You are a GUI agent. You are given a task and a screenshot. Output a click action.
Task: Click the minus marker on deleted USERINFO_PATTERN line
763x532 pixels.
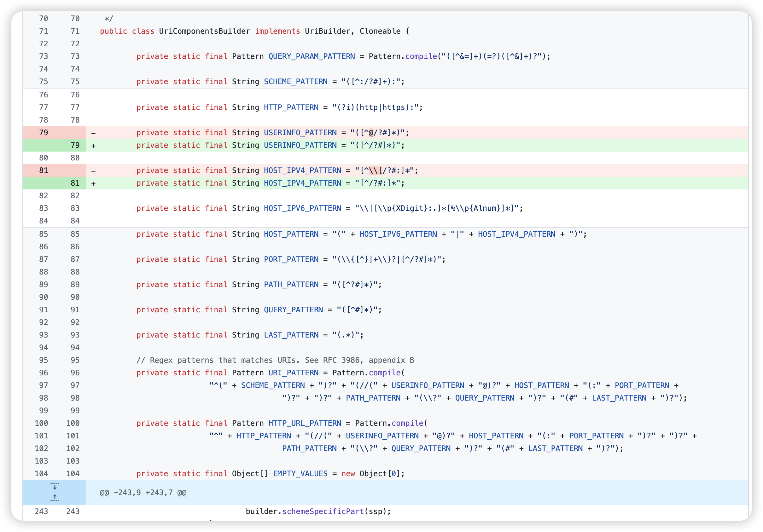pyautogui.click(x=93, y=133)
